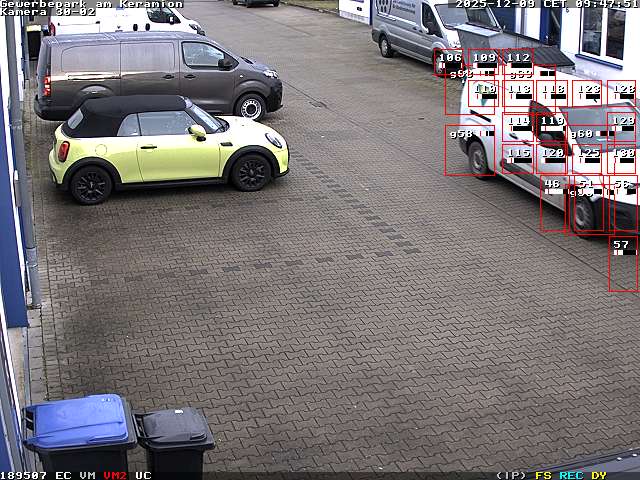Select motion detection box 115
Viewport: 640px width, 480px height.
coord(518,158)
